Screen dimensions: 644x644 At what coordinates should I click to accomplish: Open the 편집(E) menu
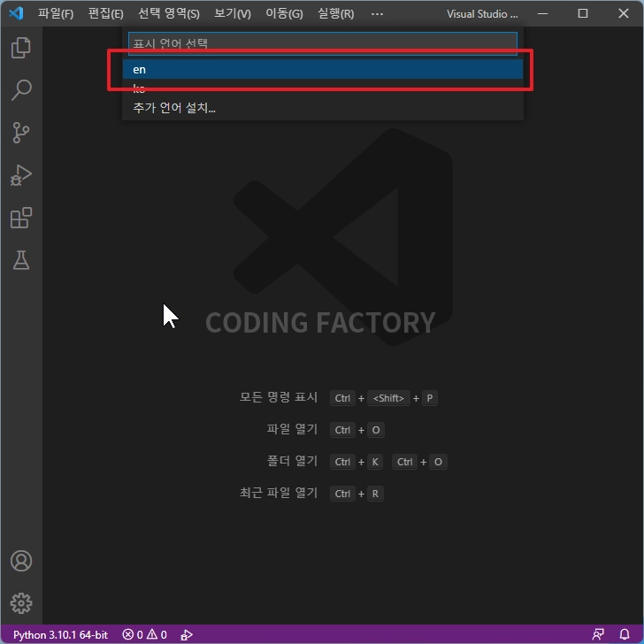[105, 13]
